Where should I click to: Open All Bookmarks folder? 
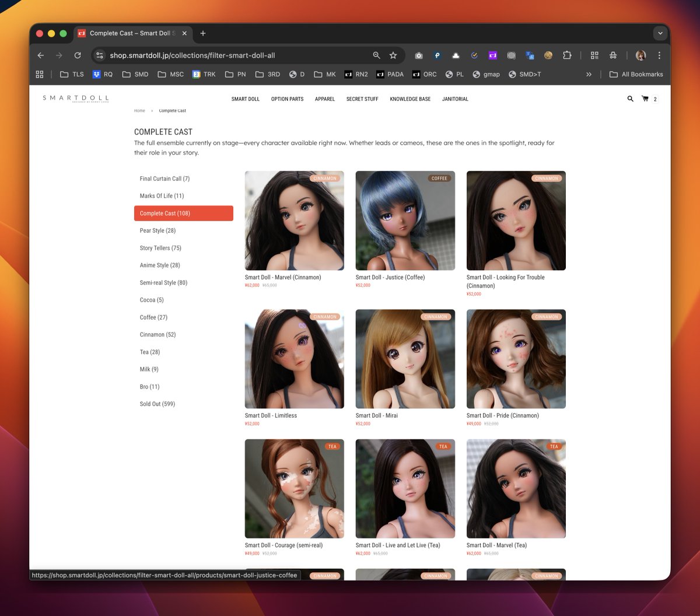point(636,74)
